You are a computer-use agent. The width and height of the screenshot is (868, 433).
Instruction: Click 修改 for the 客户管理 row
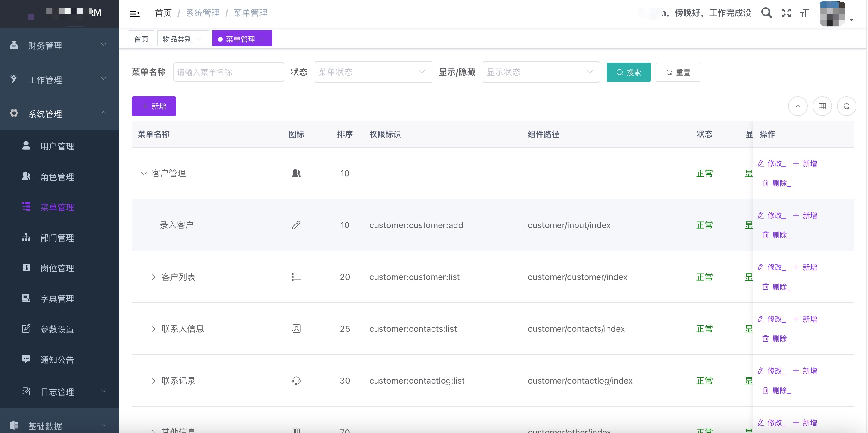pos(772,163)
